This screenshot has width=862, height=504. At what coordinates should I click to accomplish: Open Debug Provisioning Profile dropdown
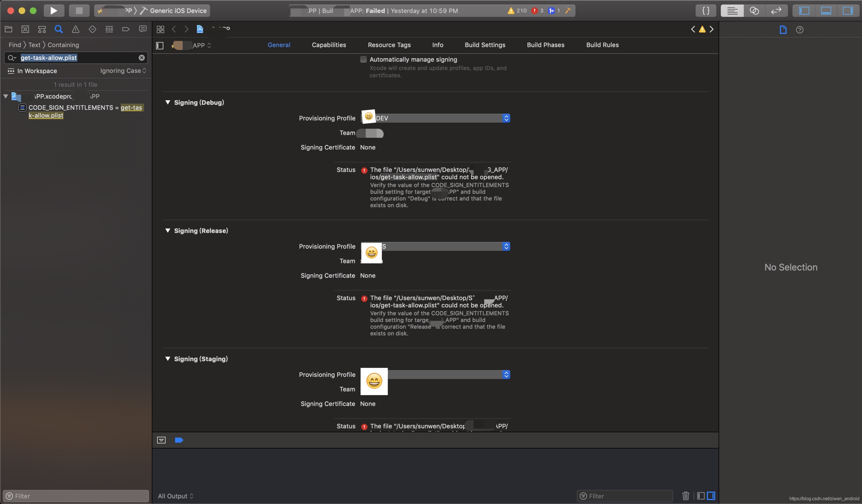coord(435,118)
